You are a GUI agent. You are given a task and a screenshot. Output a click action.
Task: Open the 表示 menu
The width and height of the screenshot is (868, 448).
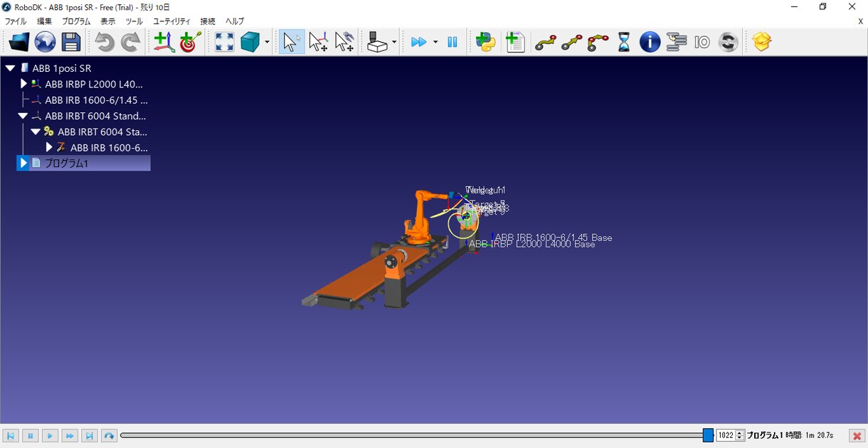(x=108, y=21)
